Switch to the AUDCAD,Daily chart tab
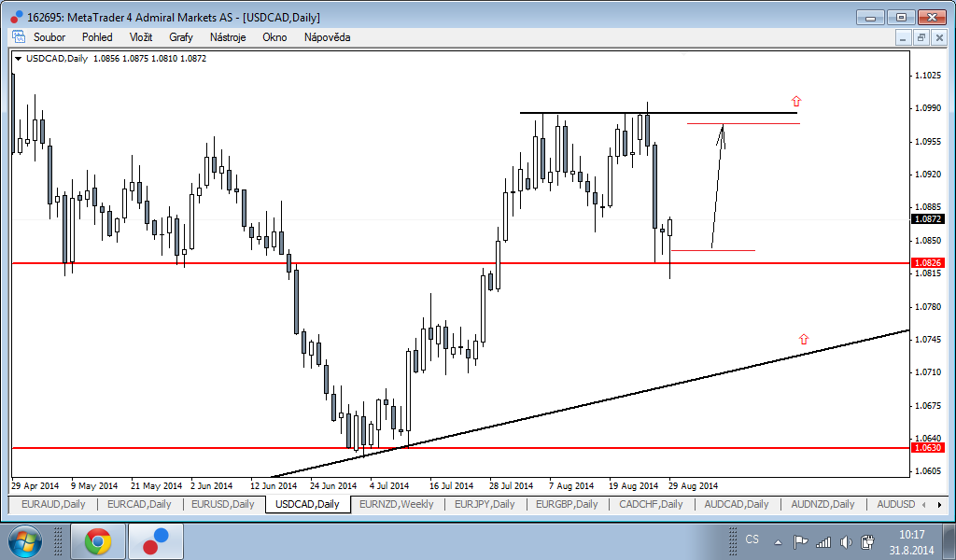The image size is (956, 560). (736, 504)
